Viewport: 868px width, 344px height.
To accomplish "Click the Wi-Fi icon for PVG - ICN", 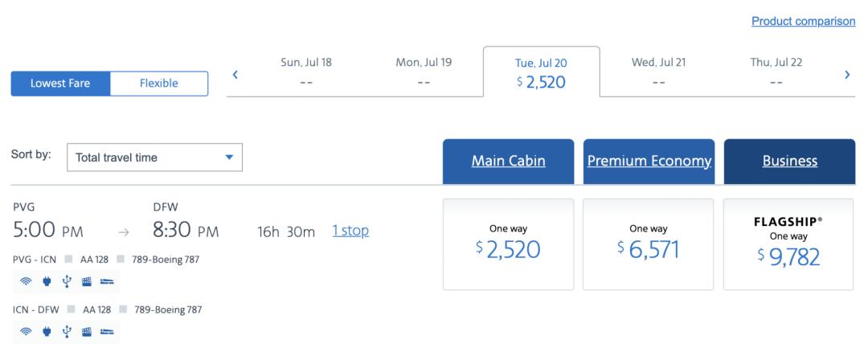I will pyautogui.click(x=26, y=281).
